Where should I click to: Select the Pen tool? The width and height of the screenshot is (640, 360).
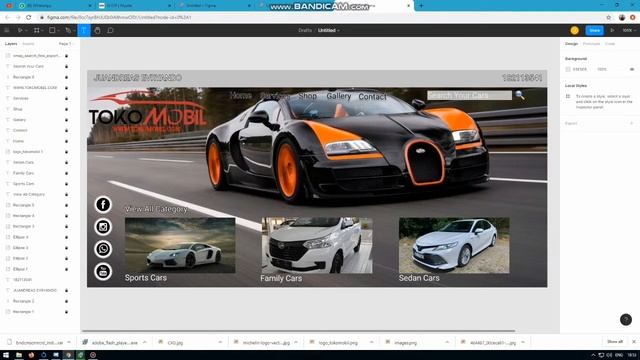68,30
